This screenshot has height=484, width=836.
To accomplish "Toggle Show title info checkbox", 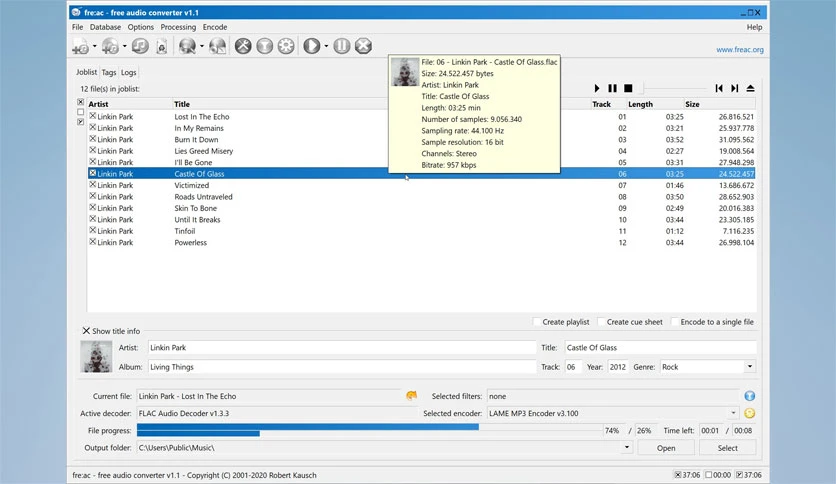I will pyautogui.click(x=86, y=330).
